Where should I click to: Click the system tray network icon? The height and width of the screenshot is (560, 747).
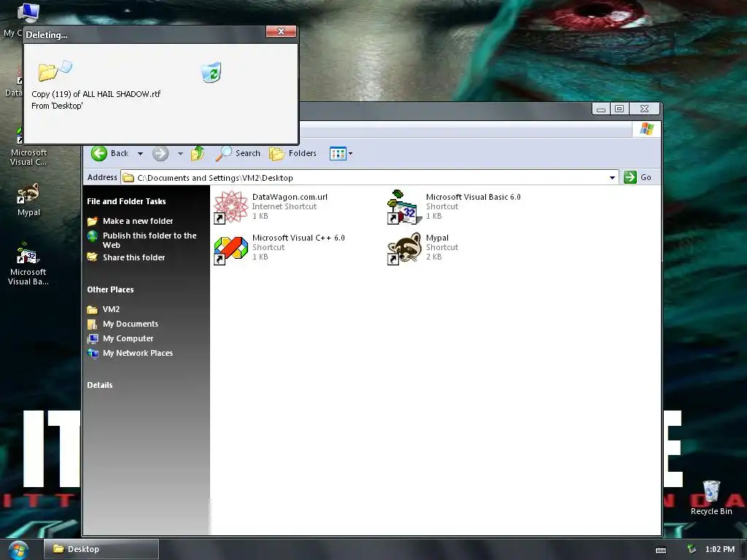click(692, 550)
